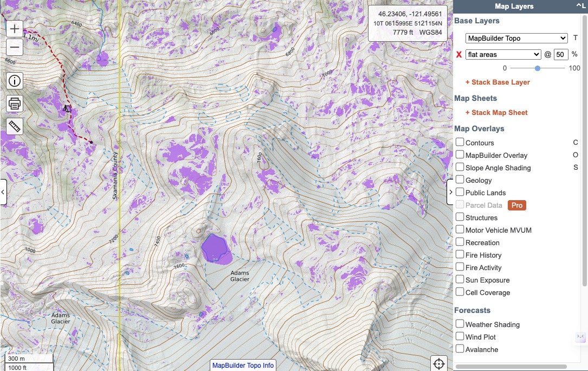Collapse Map Layers panel via ^L
This screenshot has height=371, width=588.
point(580,5)
